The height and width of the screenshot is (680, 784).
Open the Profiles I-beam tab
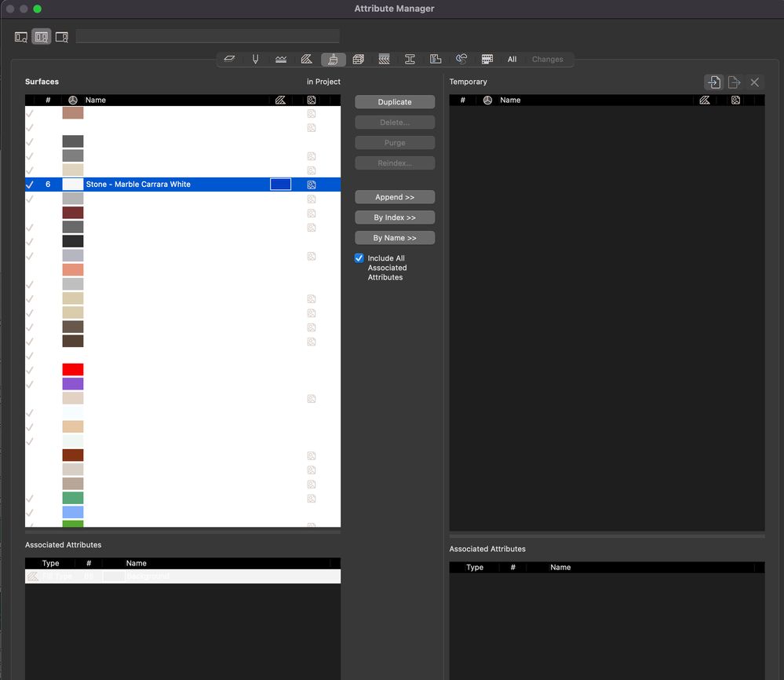click(x=410, y=59)
